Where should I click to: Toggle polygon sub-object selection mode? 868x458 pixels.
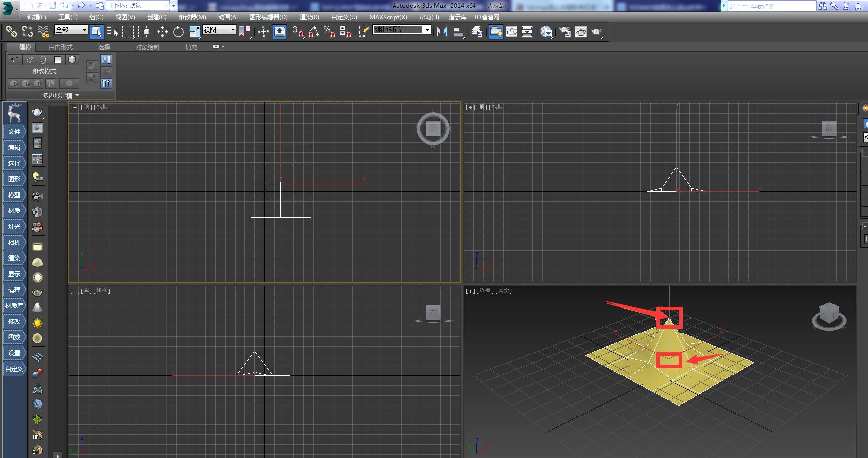tap(57, 60)
